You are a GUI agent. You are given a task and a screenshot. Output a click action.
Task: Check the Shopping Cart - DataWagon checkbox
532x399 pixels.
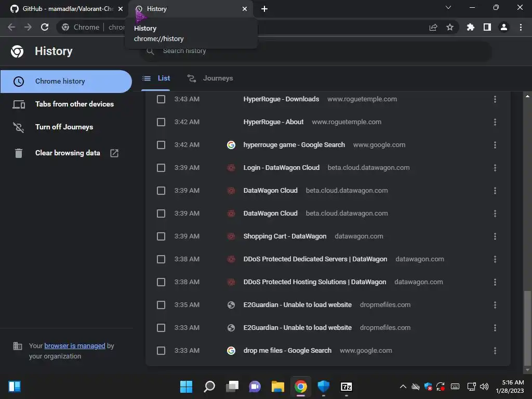(x=161, y=236)
